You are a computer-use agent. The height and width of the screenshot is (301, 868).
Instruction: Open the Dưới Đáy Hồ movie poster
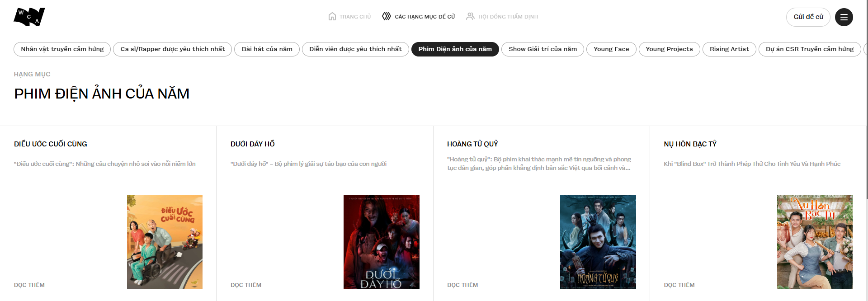pyautogui.click(x=381, y=242)
